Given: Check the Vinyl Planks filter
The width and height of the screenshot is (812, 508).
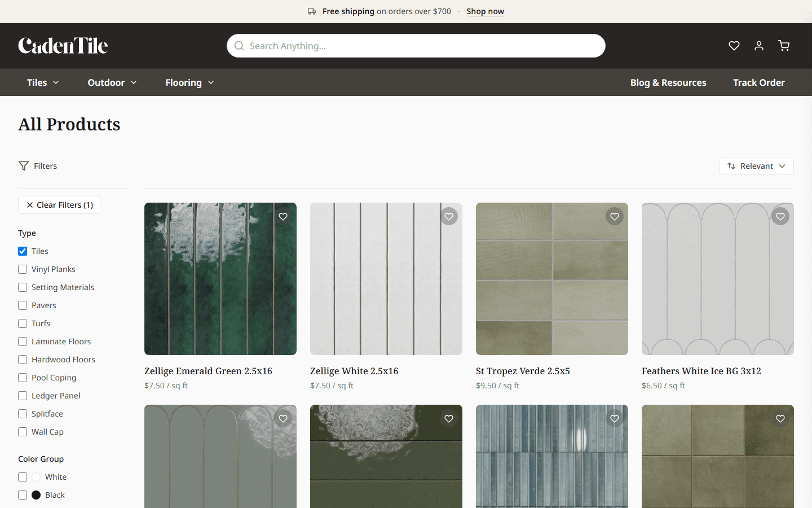Looking at the screenshot, I should click(x=23, y=269).
